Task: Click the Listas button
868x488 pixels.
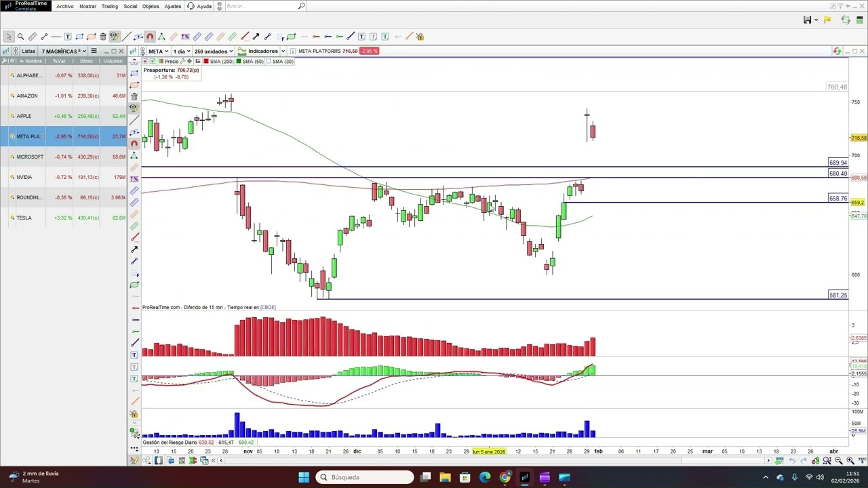Action: [x=28, y=52]
